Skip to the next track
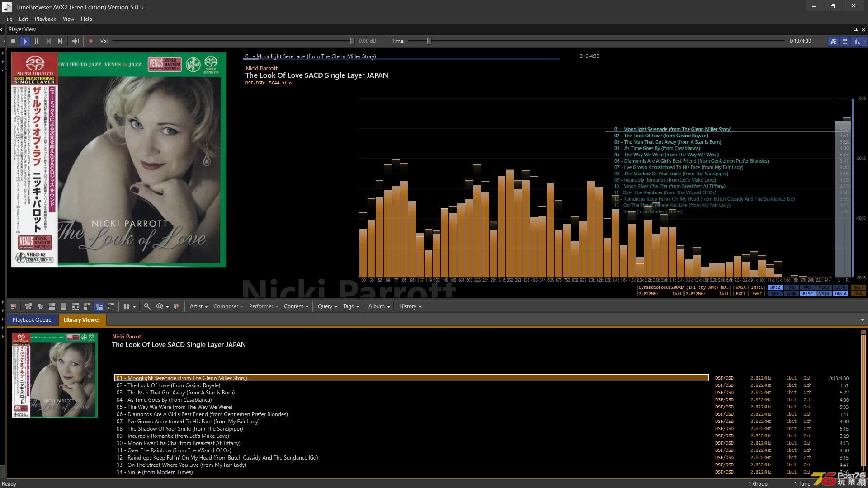Viewport: 868px width, 488px height. pos(60,41)
